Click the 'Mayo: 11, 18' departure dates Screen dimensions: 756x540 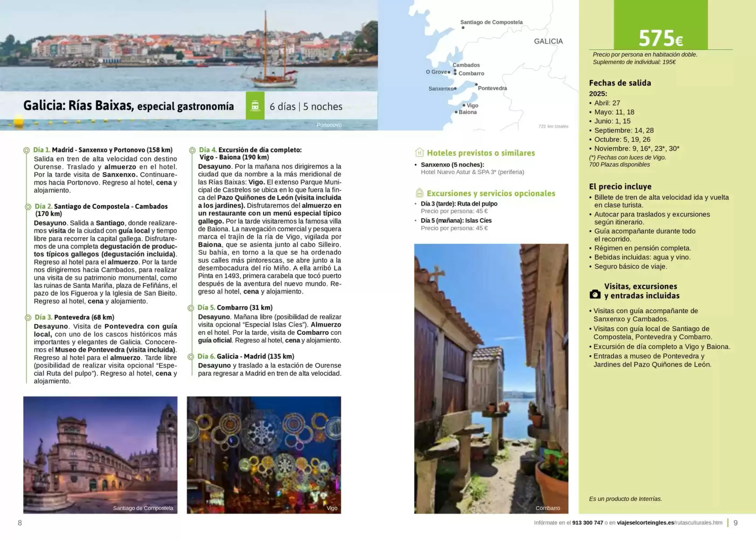[x=614, y=112]
